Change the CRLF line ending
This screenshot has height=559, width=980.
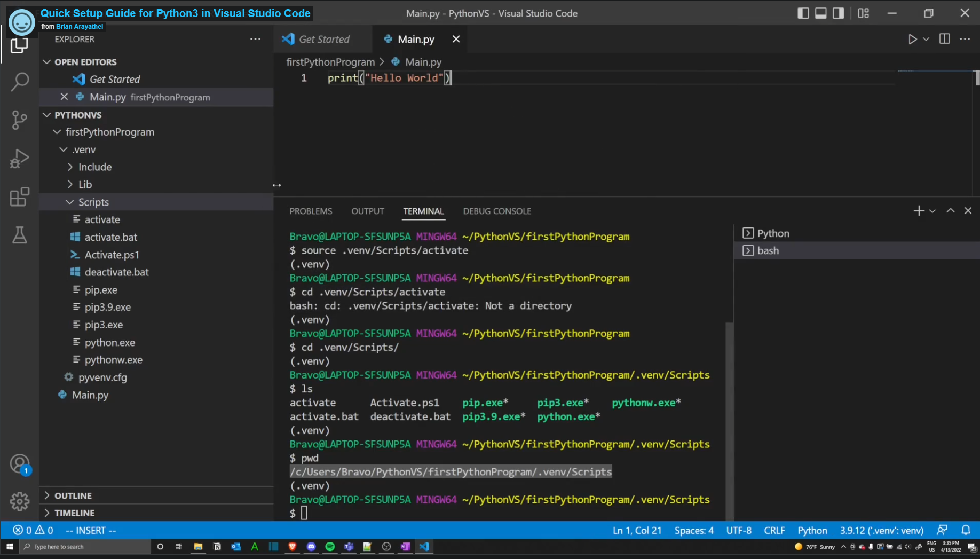tap(774, 530)
